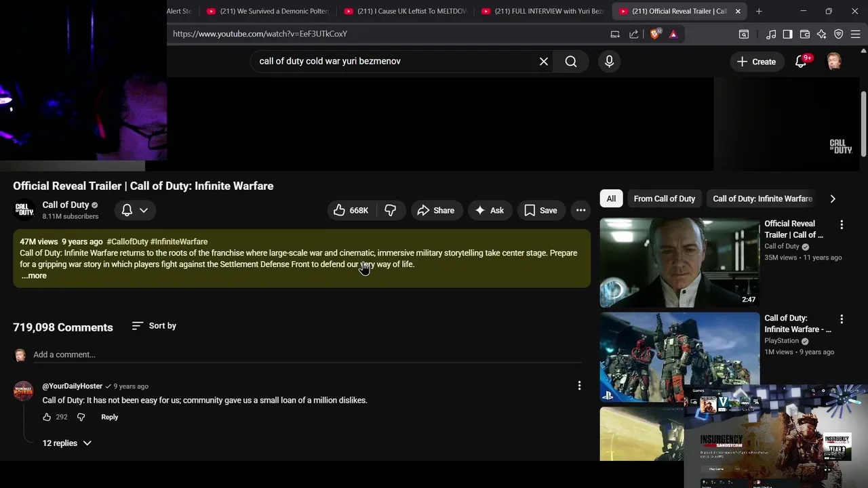Select the From Call of Duty chip

coord(665,199)
